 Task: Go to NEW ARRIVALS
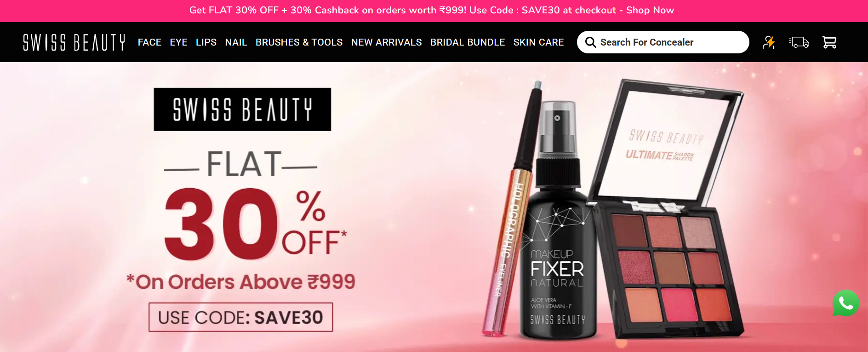coord(386,42)
